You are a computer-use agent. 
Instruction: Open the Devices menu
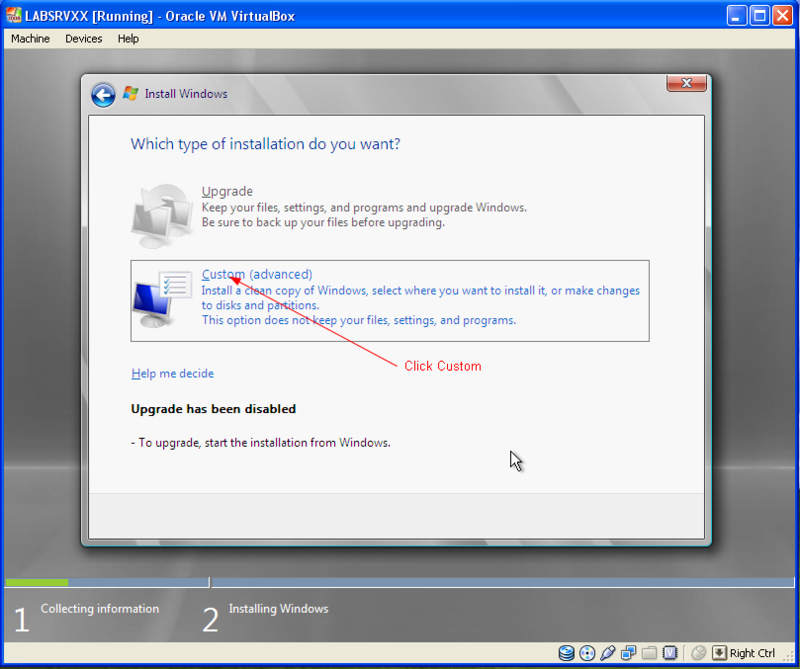(x=84, y=39)
